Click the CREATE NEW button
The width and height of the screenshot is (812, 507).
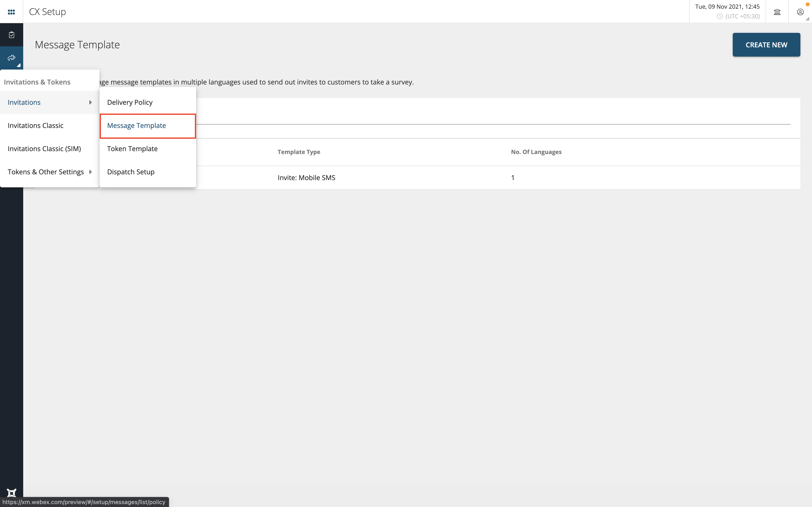click(766, 44)
